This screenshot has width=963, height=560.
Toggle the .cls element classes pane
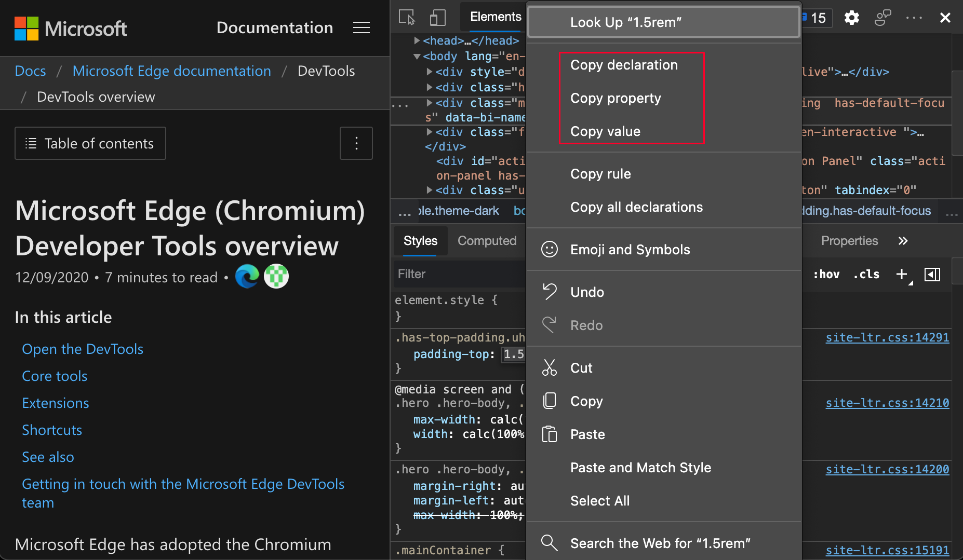click(866, 274)
